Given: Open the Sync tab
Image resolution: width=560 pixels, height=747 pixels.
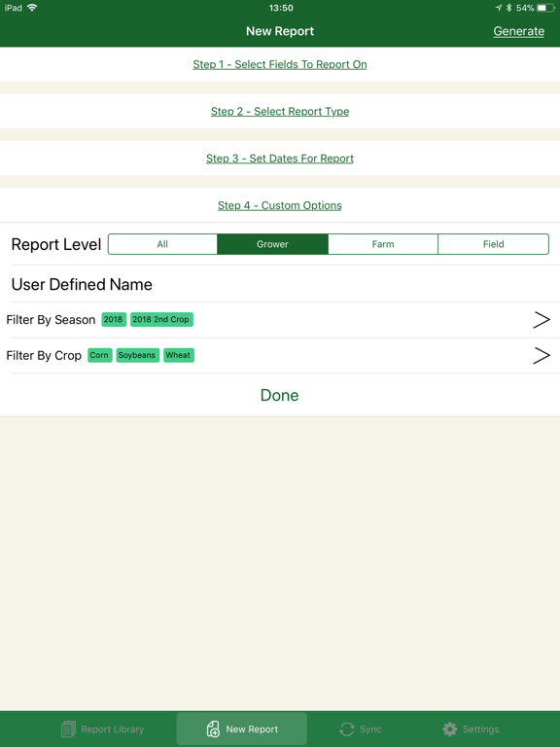Looking at the screenshot, I should point(360,729).
